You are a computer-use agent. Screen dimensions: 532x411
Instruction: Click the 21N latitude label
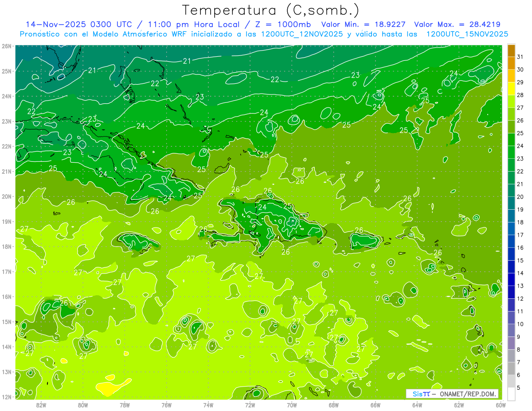pyautogui.click(x=6, y=172)
